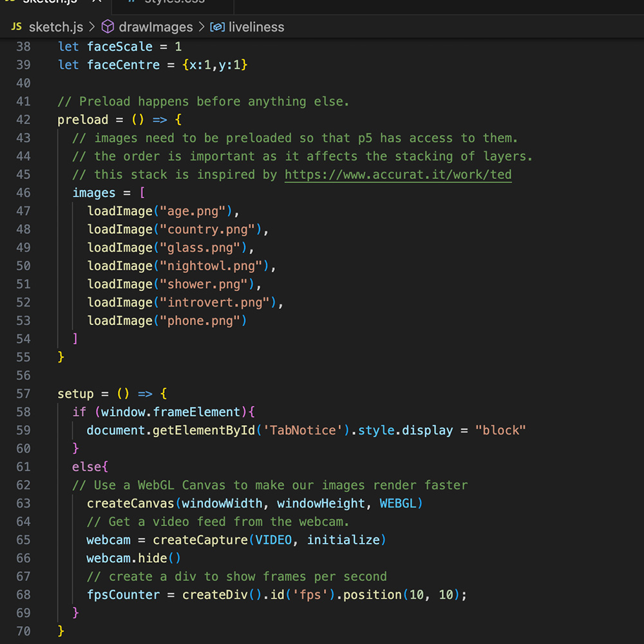Viewport: 644px width, 644px height.
Task: Click the chevron before the liveliness breadcrumb
Action: (202, 27)
